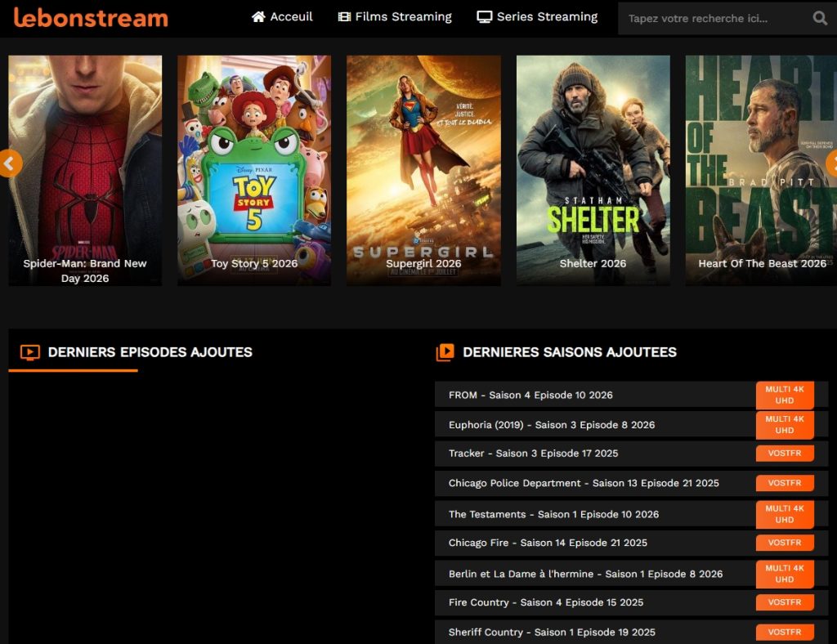The image size is (837, 644).
Task: Open Chicago Fire Saison 14 Episode 21
Action: point(548,543)
